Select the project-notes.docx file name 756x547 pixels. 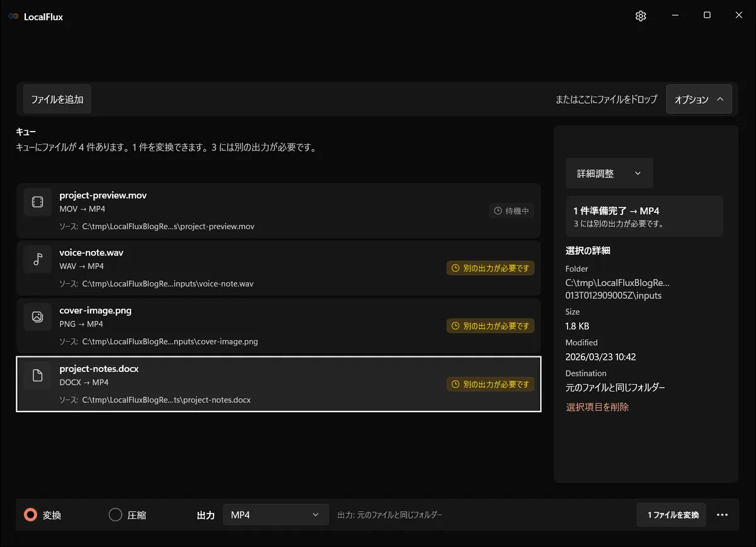point(99,369)
